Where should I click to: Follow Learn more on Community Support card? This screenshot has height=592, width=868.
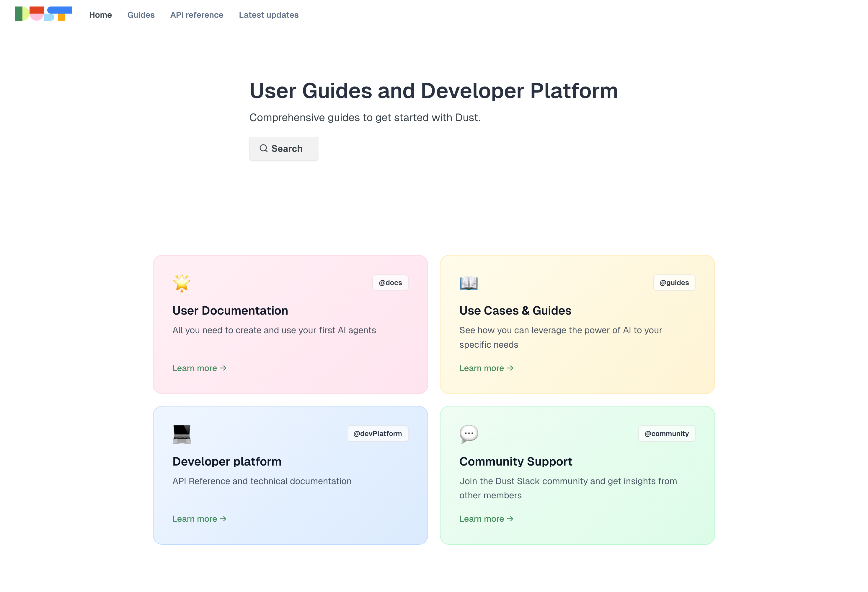tap(486, 519)
